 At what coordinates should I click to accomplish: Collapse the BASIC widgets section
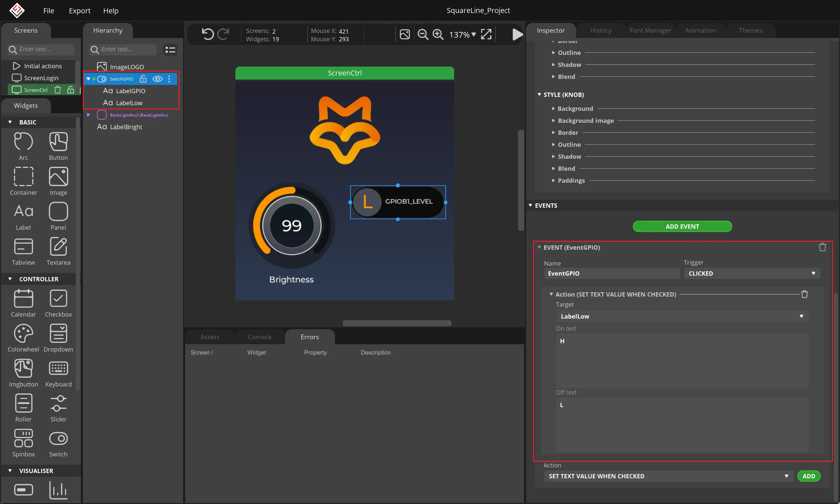pos(10,122)
